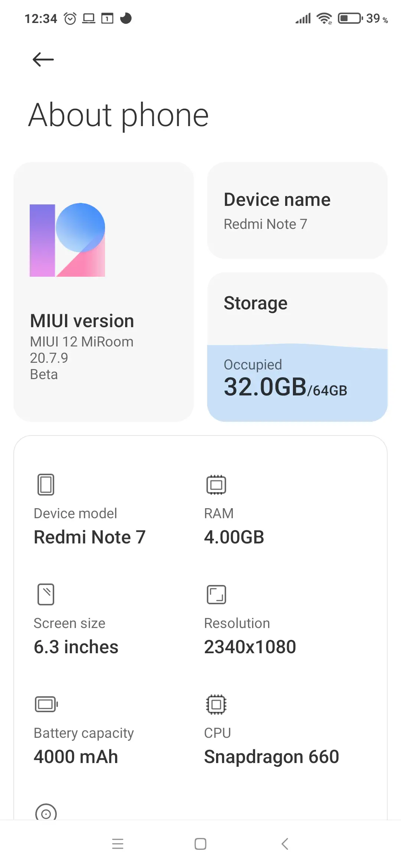The width and height of the screenshot is (401, 868).
Task: Tap the RAM chip icon
Action: tap(216, 484)
